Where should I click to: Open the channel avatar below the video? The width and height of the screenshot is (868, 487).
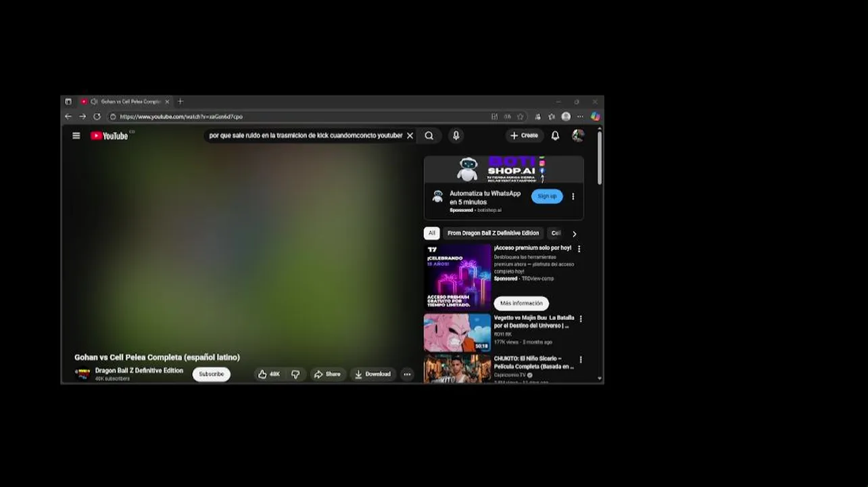[x=82, y=374]
